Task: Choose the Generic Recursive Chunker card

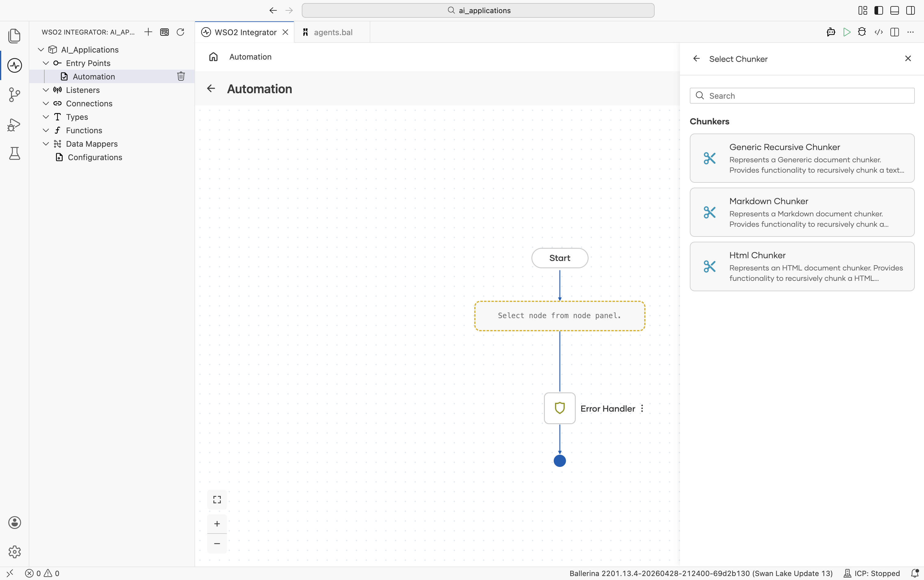Action: 802,158
